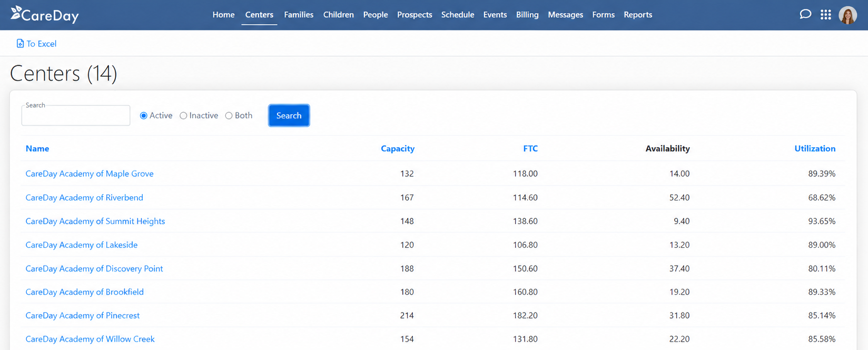Select the Active radio button
Viewport: 868px width, 350px height.
pyautogui.click(x=143, y=116)
